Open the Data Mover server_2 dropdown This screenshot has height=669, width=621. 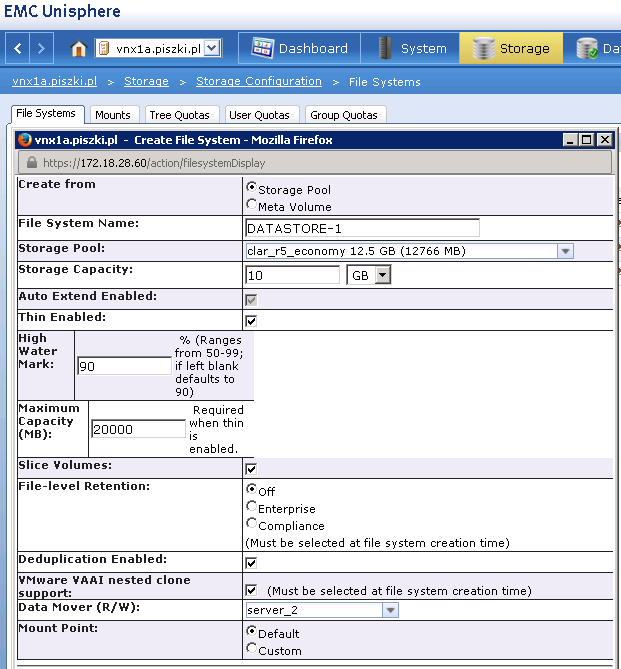[x=390, y=610]
